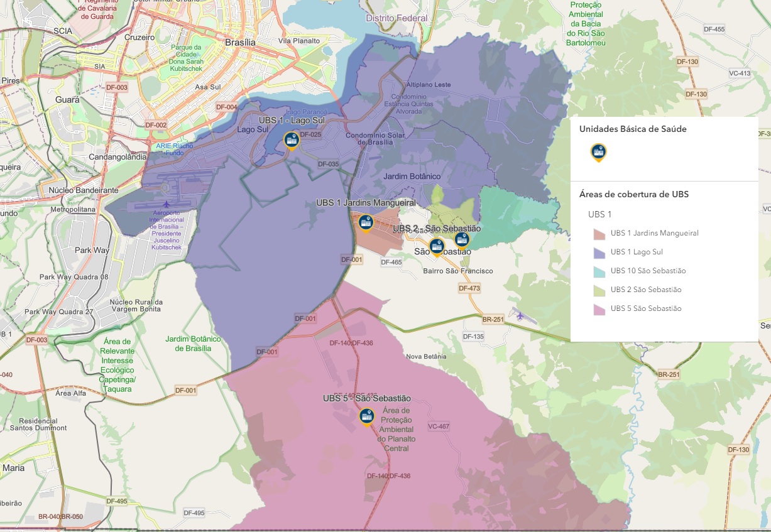
Task: Select the purple UBS 1 Lago Sul legend swatch
Action: (599, 252)
